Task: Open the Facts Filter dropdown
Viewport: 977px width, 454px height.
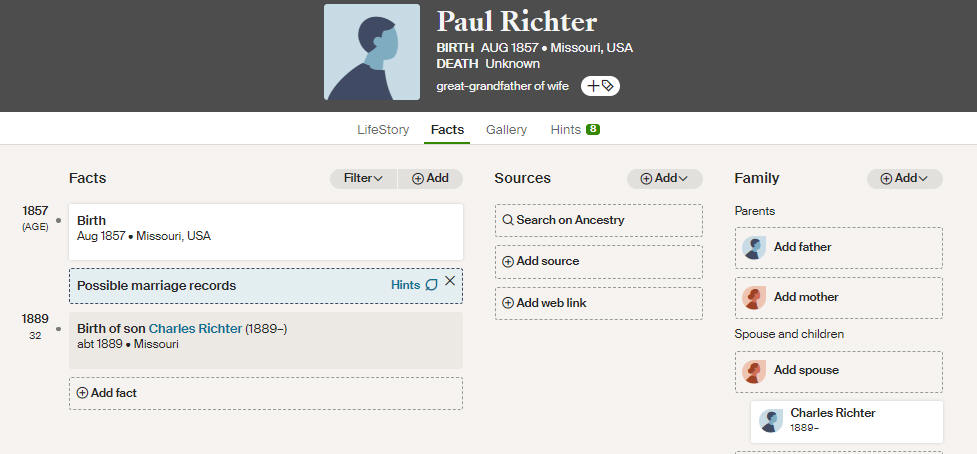Action: 363,179
